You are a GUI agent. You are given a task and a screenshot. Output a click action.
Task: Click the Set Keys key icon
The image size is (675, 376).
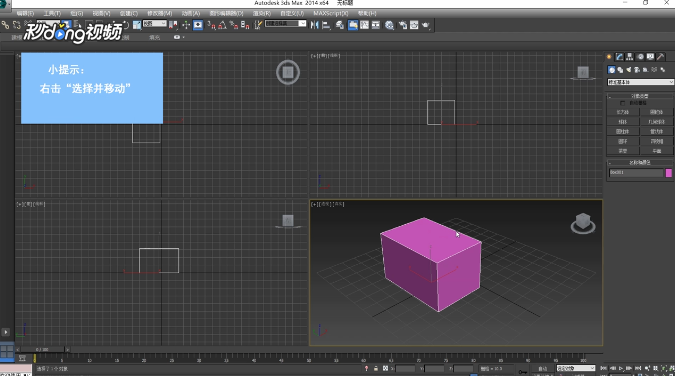[x=523, y=372]
